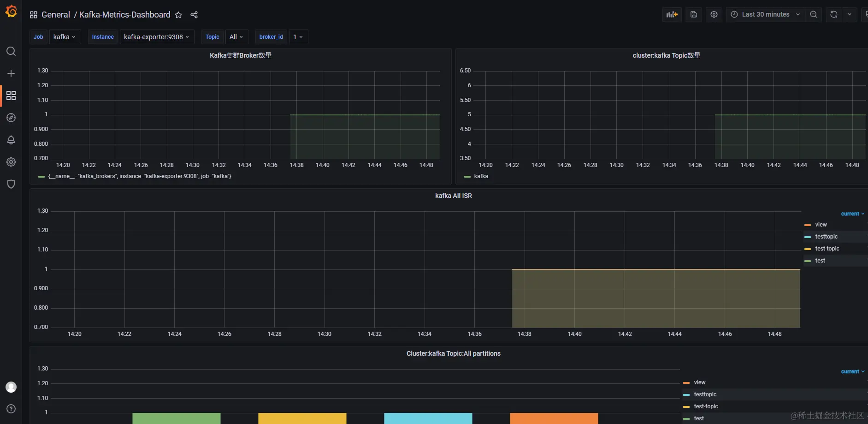Click the Topic variable label
868x424 pixels.
click(x=213, y=37)
